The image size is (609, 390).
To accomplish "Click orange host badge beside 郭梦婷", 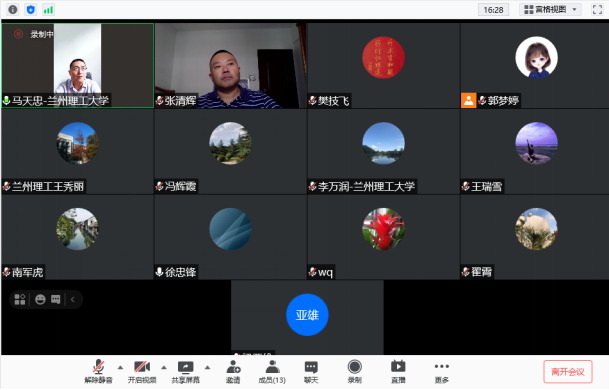I will 468,101.
